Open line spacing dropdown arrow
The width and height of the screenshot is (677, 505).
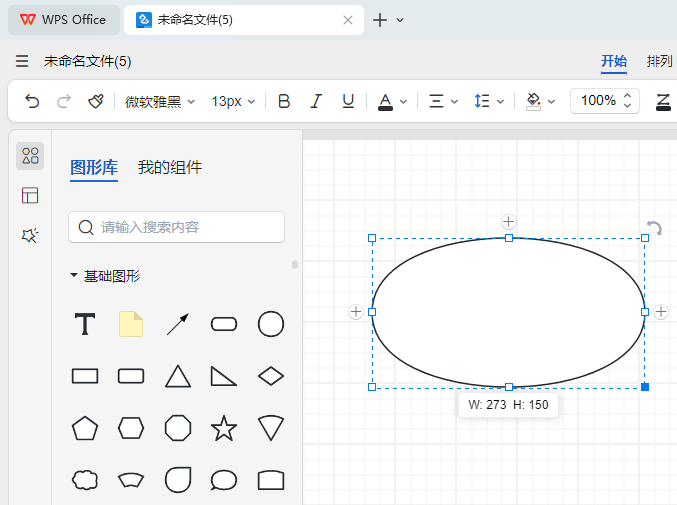click(500, 102)
